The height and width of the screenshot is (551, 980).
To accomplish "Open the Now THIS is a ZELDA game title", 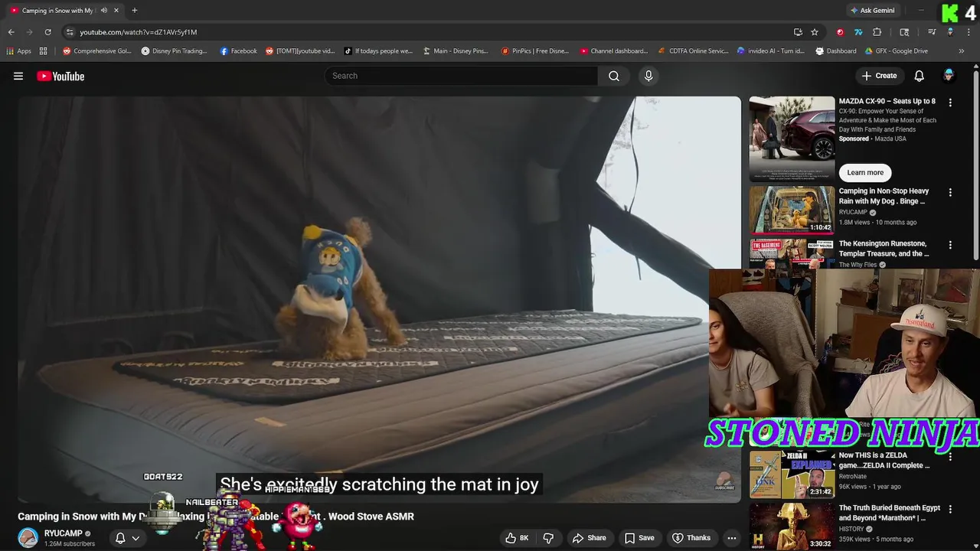I will (x=884, y=461).
